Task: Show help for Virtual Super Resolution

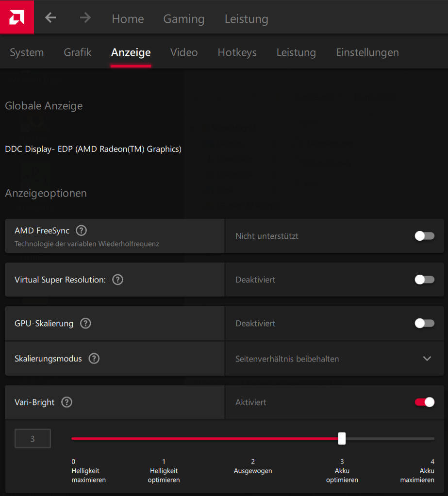Action: [x=117, y=280]
